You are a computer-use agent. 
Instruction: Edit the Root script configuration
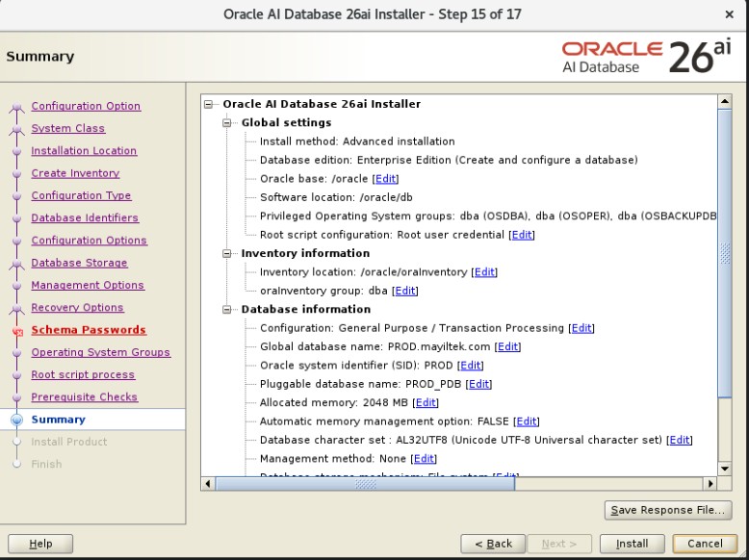coord(522,235)
